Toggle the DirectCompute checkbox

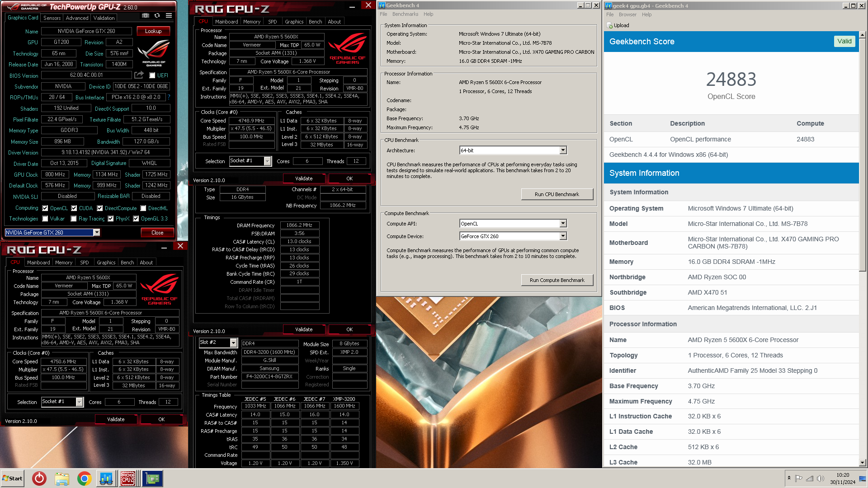tap(100, 208)
